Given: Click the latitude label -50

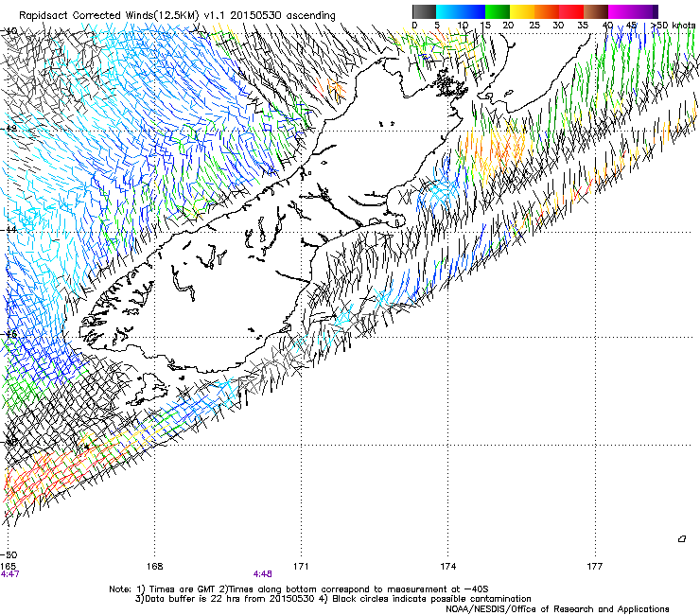Looking at the screenshot, I should (9, 555).
